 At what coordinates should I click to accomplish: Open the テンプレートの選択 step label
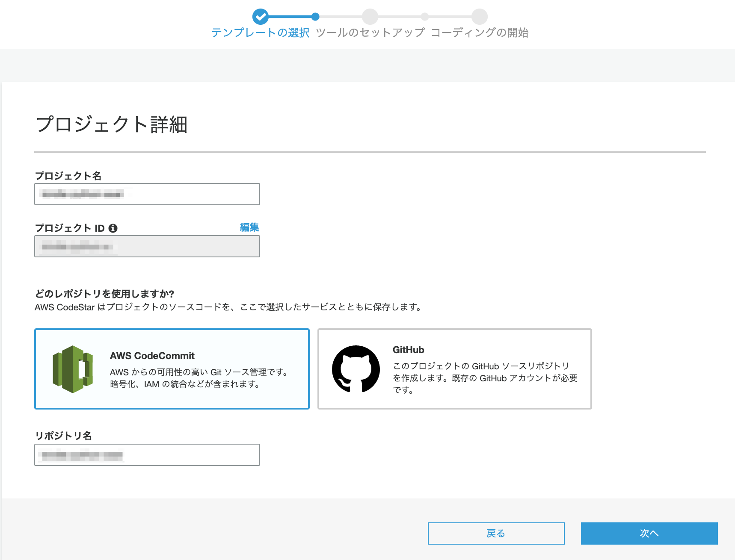(x=261, y=32)
